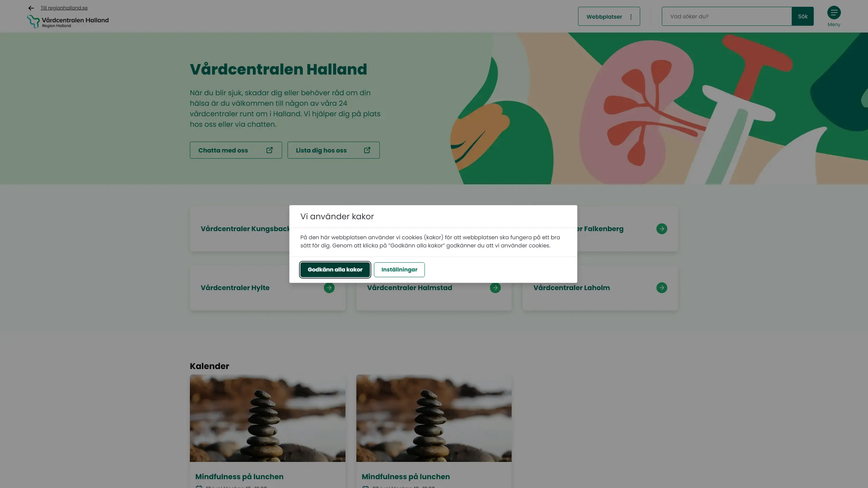
Task: Open the Vårdcentraler Kungsbacka card
Action: 241,229
